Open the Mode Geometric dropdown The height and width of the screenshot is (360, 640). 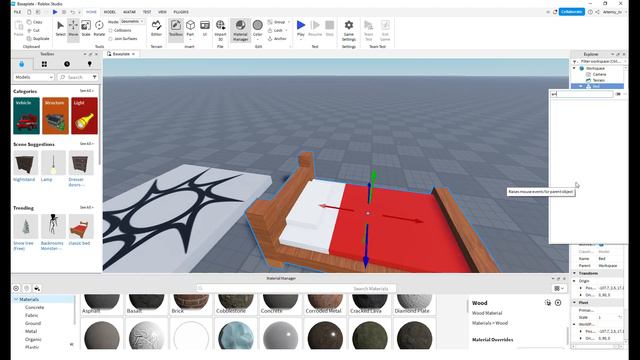(132, 21)
